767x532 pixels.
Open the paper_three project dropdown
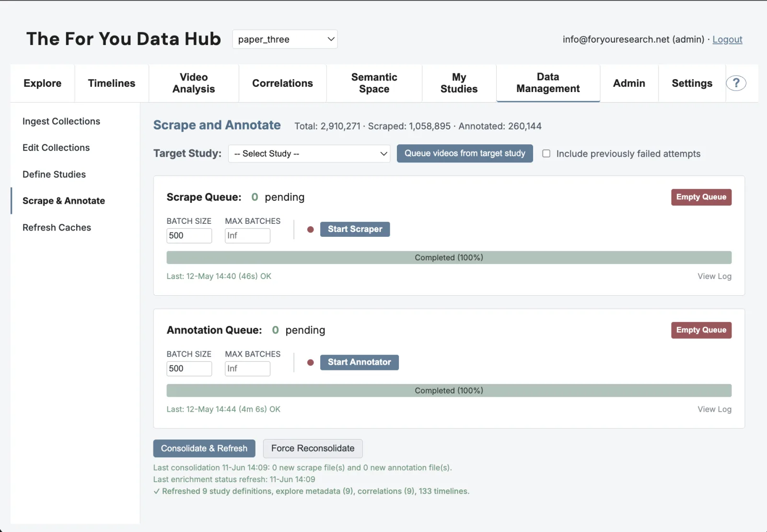(285, 39)
